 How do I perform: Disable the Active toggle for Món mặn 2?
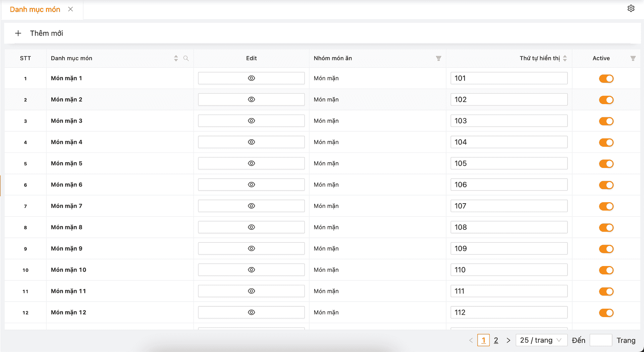(x=606, y=100)
